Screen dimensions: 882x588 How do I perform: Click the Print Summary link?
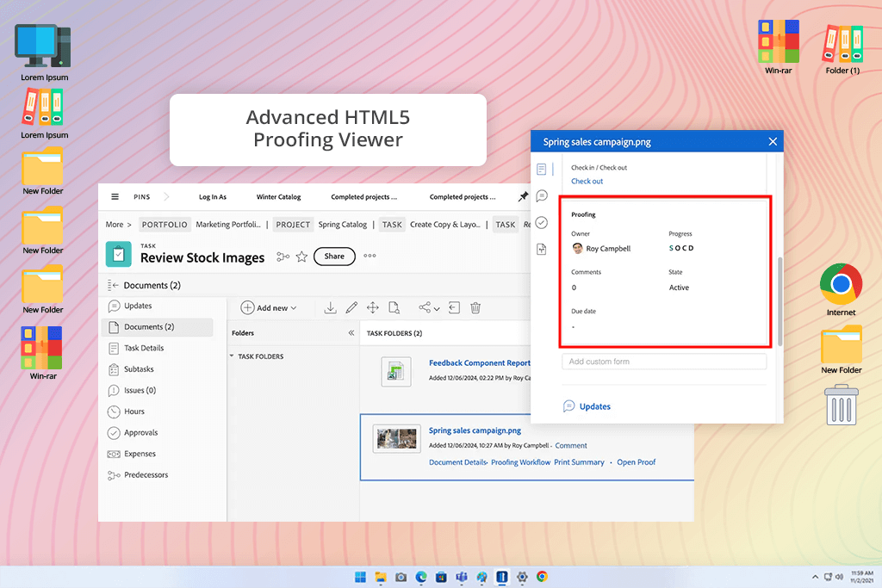pos(579,462)
